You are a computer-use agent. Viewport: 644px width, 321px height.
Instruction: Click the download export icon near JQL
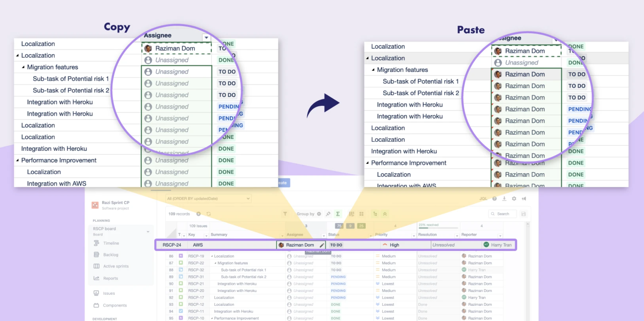tap(504, 198)
